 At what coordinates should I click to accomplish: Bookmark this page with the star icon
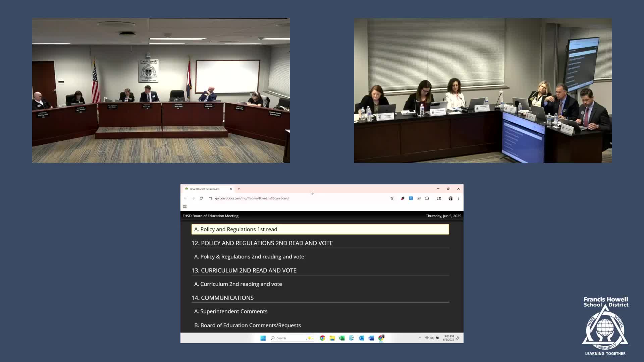392,198
